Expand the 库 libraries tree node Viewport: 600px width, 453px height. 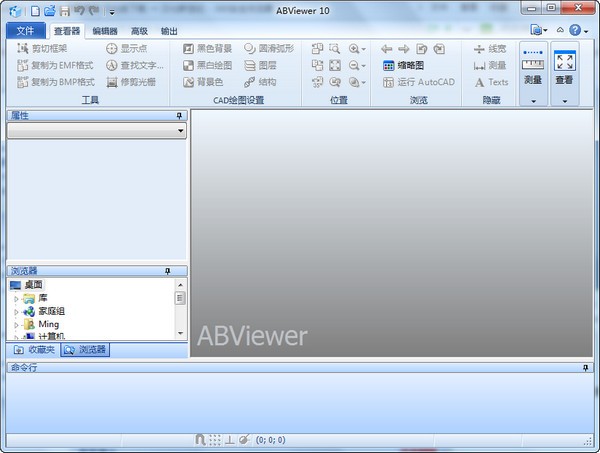tap(16, 299)
